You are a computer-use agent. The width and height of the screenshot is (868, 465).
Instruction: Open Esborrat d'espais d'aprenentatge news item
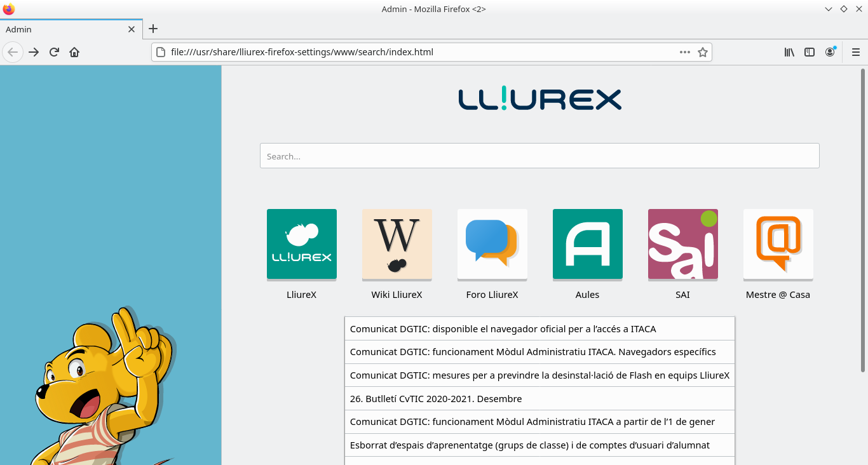pos(539,445)
